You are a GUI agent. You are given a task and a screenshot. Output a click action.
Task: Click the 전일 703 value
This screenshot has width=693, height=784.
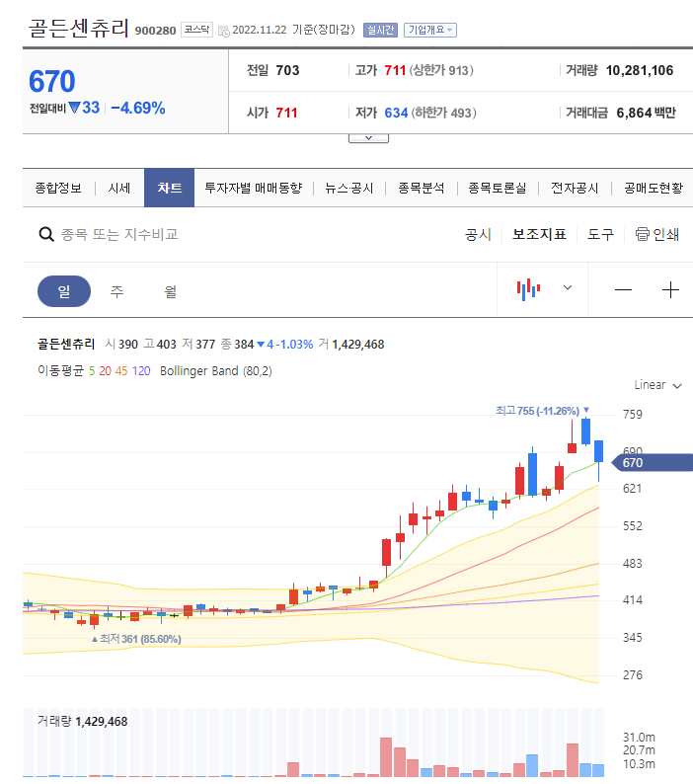click(287, 70)
